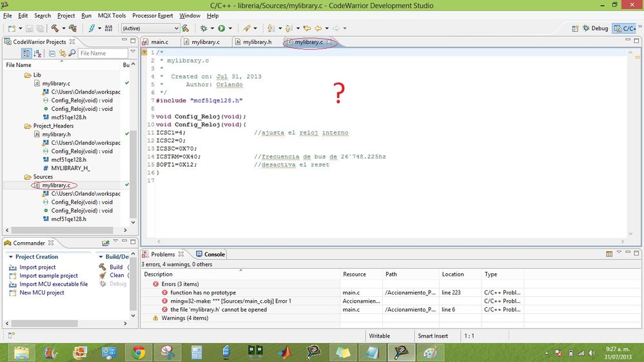Open dropdown arrow next to Run icon
Image resolution: width=644 pixels, height=362 pixels.
coord(230,28)
